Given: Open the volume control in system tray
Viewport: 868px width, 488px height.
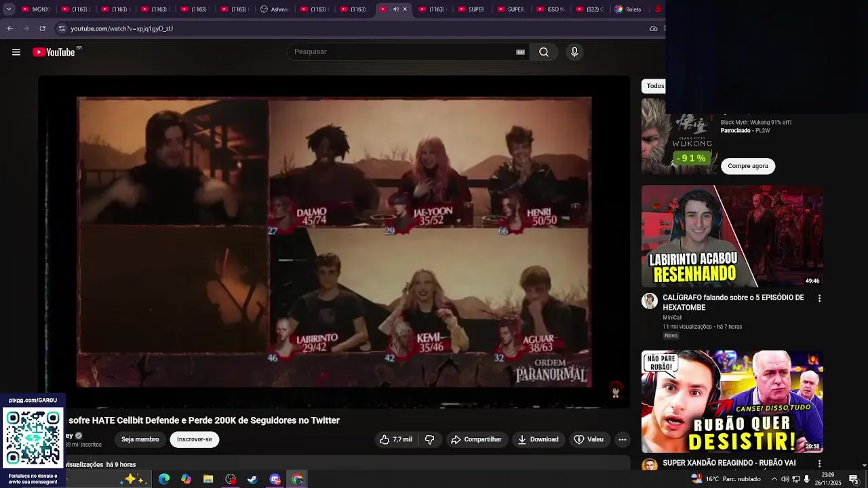Looking at the screenshot, I should (x=785, y=479).
